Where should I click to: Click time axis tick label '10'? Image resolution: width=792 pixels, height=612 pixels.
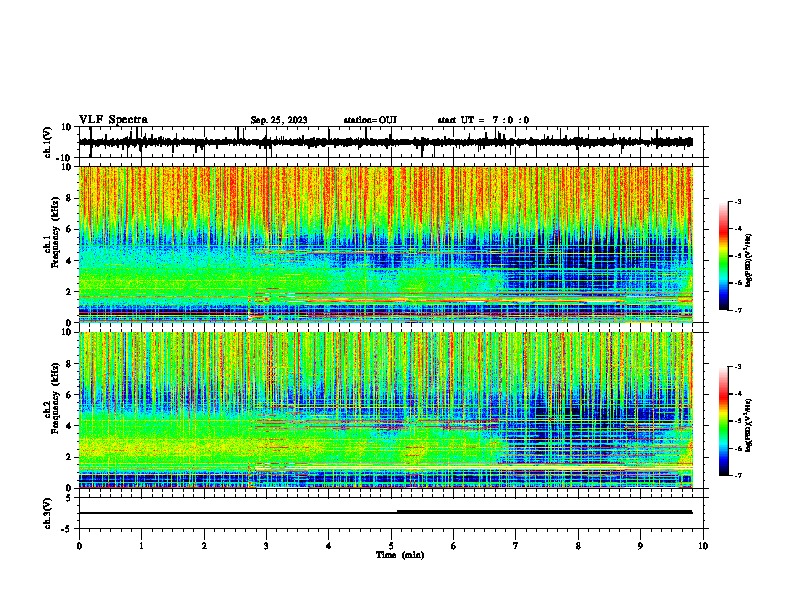703,545
